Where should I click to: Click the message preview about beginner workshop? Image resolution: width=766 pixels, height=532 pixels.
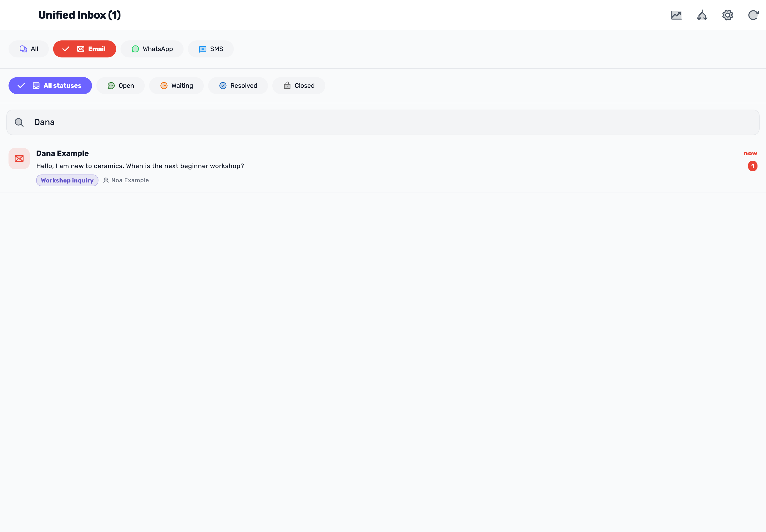[x=140, y=166]
